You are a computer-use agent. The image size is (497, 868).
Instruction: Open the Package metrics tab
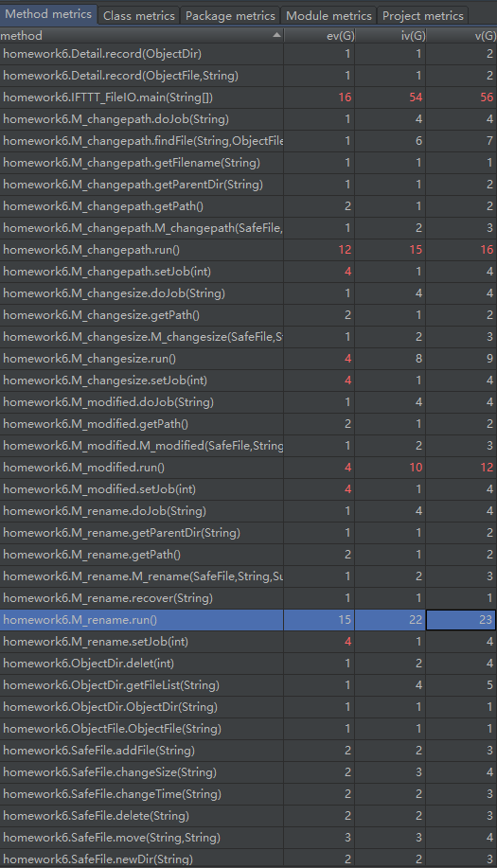pyautogui.click(x=230, y=15)
